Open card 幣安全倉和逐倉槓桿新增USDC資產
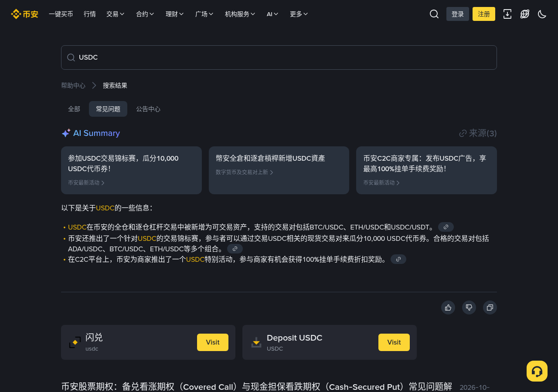The image size is (558, 392). click(279, 170)
